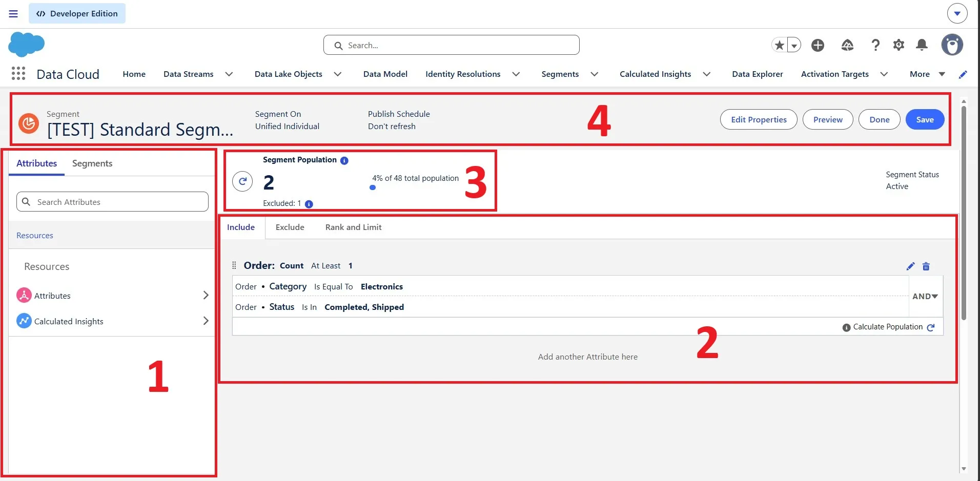This screenshot has height=481, width=980.
Task: Click the circled dropdown arrow at top-right
Action: pos(957,14)
